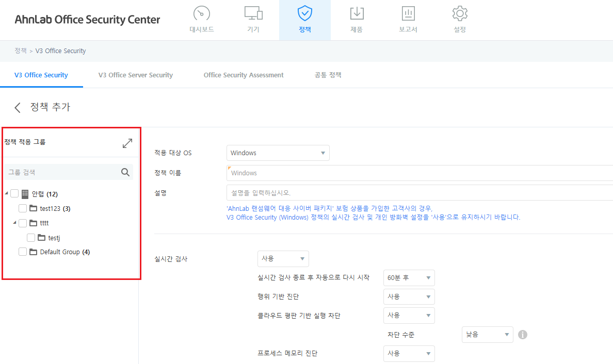Image resolution: width=613 pixels, height=364 pixels.
Task: Tick the tttt group checkbox
Action: (23, 223)
